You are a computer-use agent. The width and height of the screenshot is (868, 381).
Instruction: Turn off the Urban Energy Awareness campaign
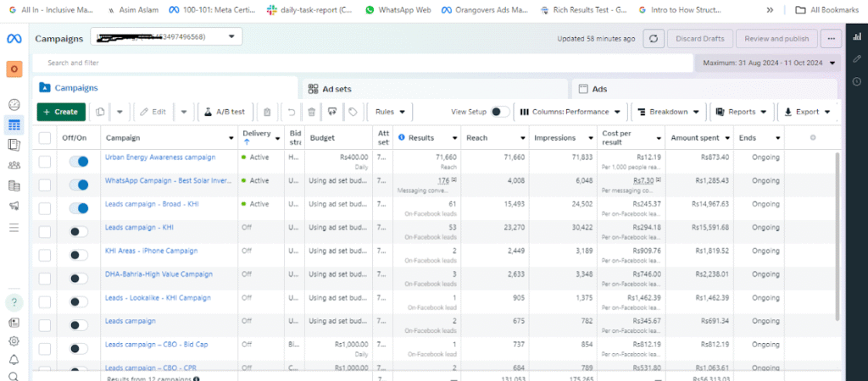click(x=78, y=161)
